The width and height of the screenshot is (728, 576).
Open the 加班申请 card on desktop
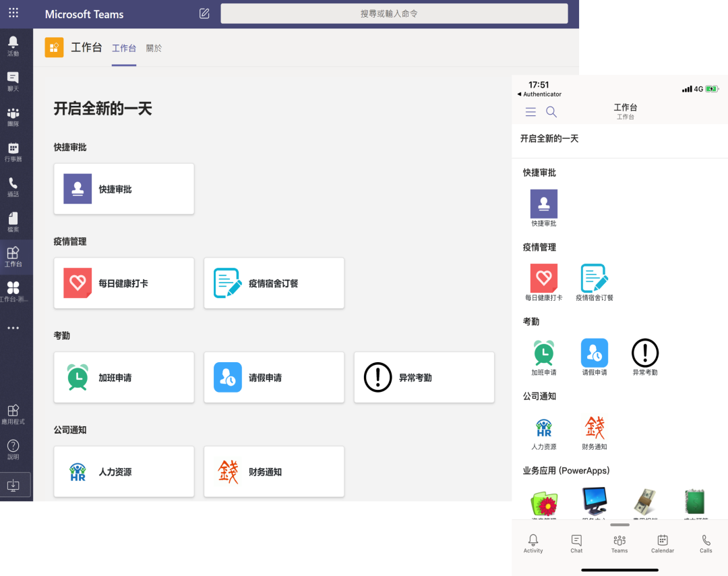click(x=124, y=377)
